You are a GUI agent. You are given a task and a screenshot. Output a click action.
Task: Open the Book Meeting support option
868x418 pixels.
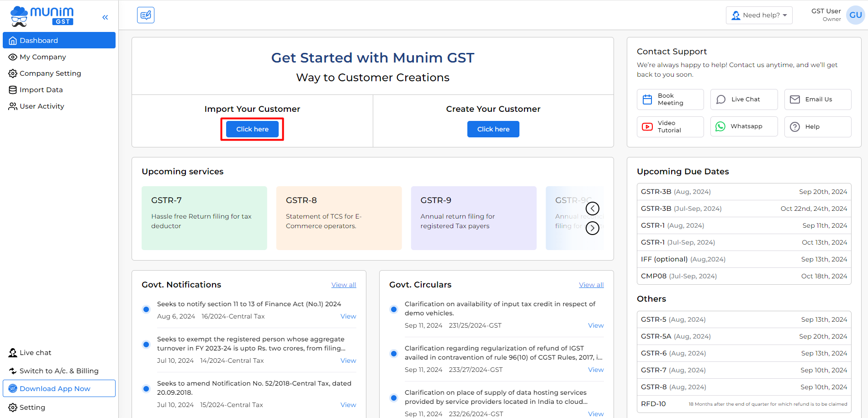pos(670,99)
